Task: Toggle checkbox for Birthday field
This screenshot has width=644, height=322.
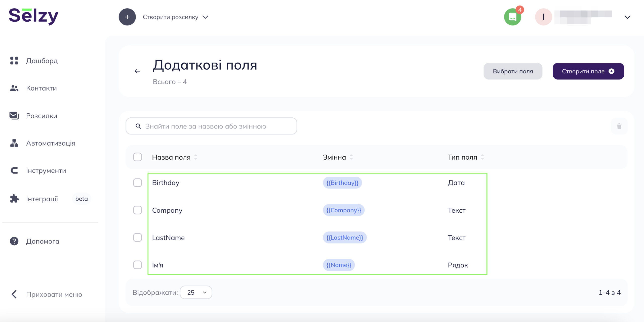Action: tap(138, 182)
